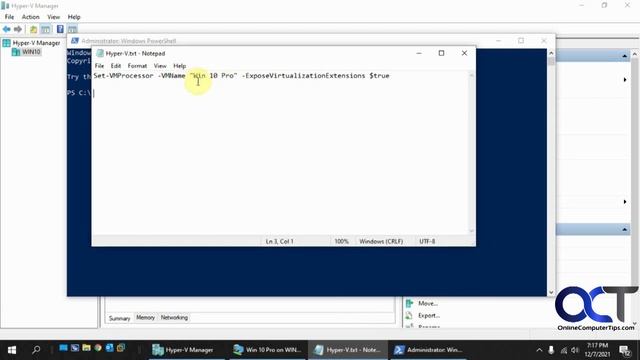The image size is (640, 360).
Task: Click the PowerShell blue console area
Action: pyautogui.click(x=306, y=271)
